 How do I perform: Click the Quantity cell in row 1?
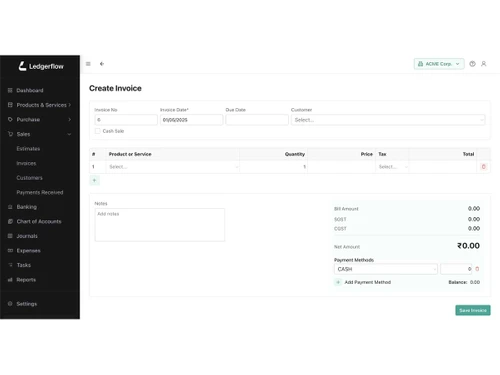[273, 167]
